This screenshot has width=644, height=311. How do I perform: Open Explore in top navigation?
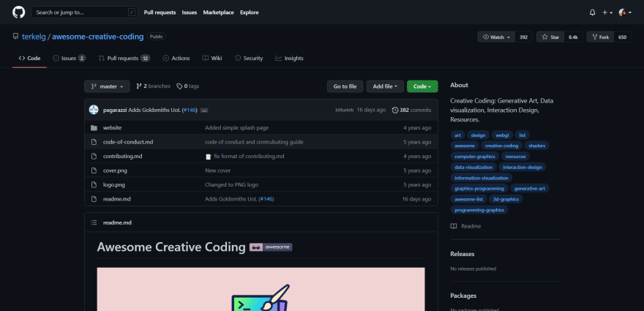250,12
